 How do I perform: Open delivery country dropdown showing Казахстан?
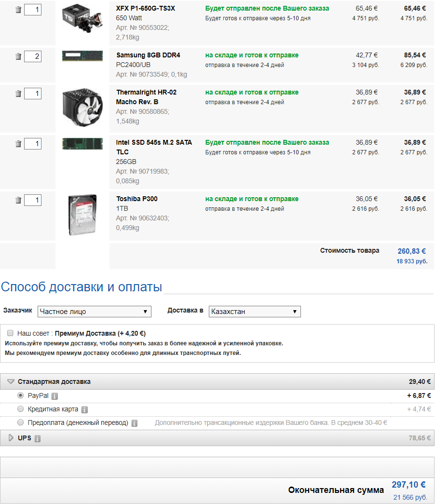click(255, 312)
